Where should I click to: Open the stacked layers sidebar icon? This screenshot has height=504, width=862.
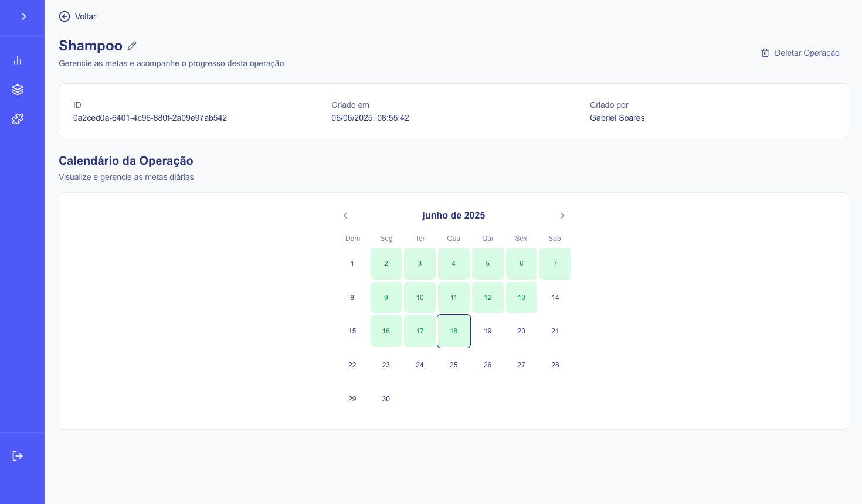18,90
